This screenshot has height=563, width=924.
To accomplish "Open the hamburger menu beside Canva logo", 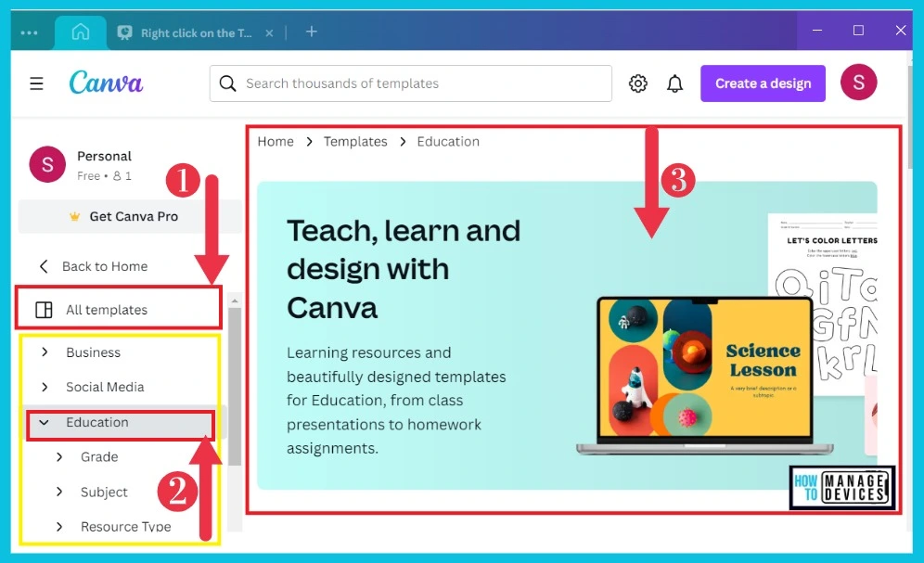I will pyautogui.click(x=36, y=83).
